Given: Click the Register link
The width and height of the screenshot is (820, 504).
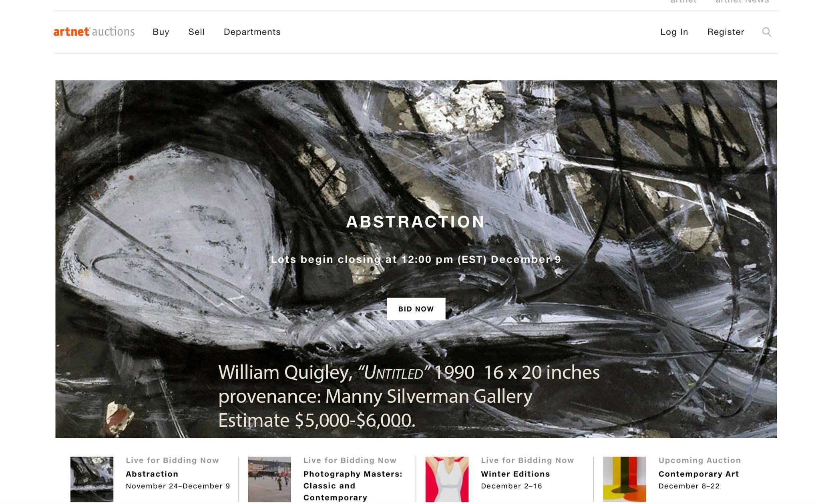Looking at the screenshot, I should coord(726,32).
